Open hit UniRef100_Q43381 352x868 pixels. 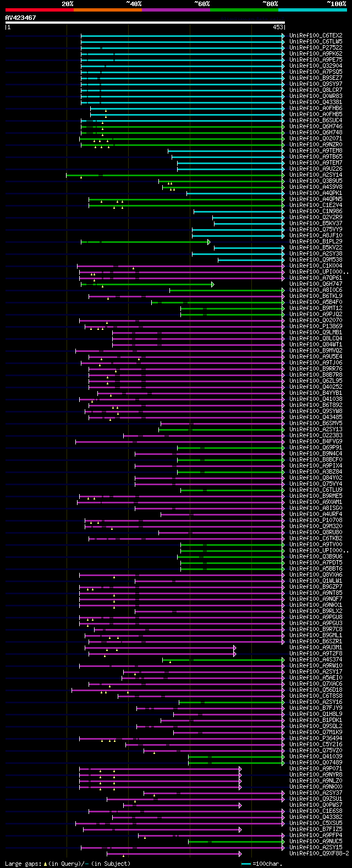pos(316,102)
